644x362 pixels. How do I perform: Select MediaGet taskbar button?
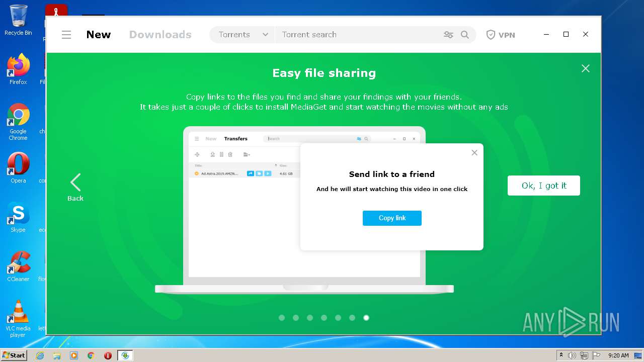pyautogui.click(x=125, y=355)
